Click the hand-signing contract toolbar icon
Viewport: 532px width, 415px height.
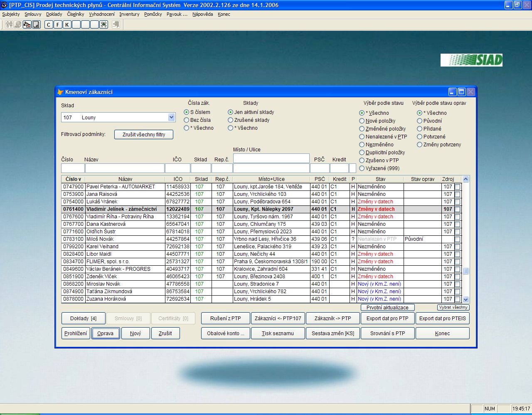27,25
